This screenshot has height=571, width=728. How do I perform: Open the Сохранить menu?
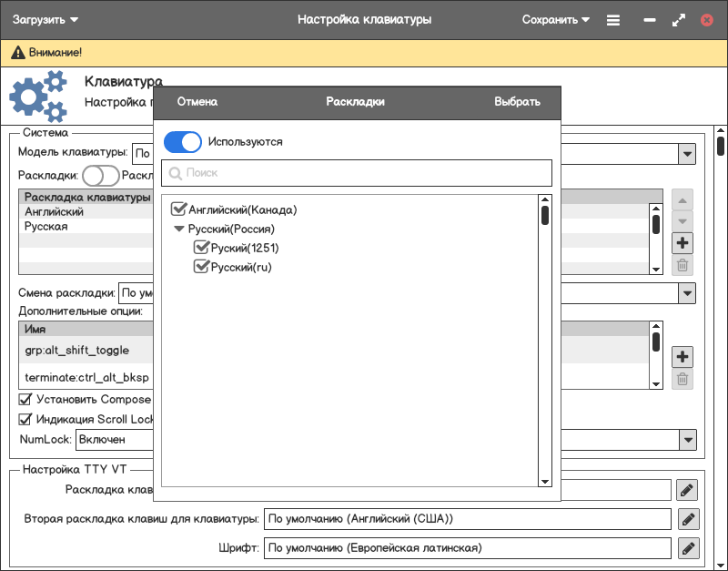[x=555, y=19]
